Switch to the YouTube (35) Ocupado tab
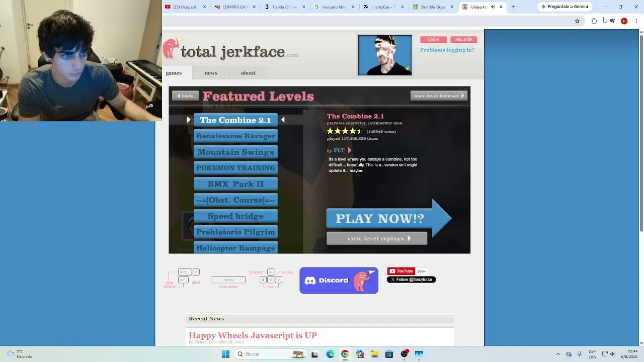The height and width of the screenshot is (362, 644). tap(186, 7)
